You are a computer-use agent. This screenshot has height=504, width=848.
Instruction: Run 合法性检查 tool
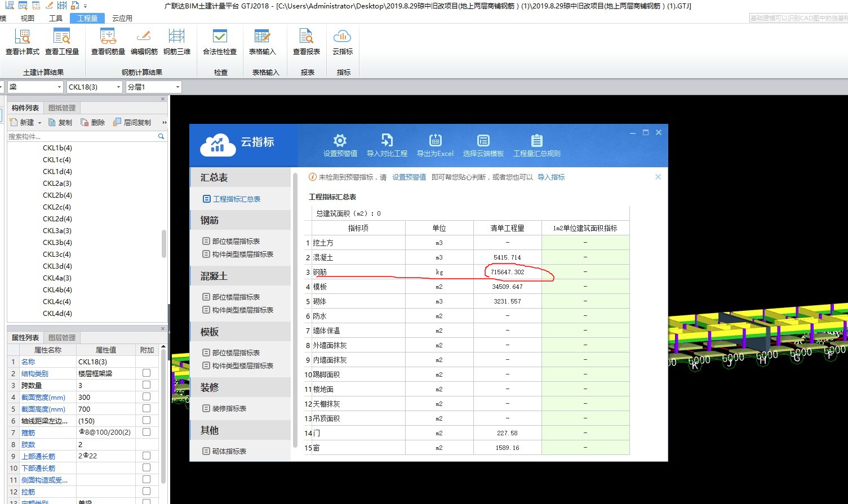(220, 42)
